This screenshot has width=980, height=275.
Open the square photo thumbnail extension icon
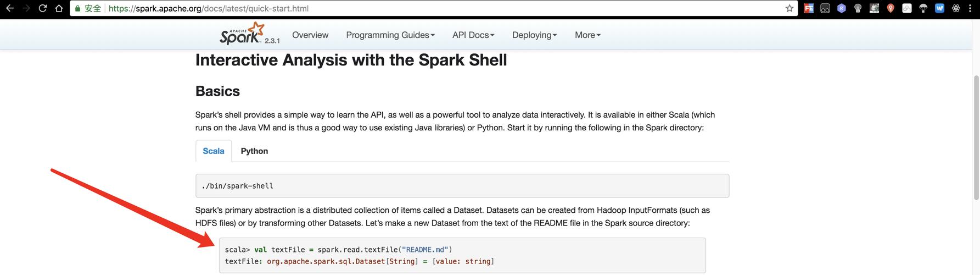[x=875, y=8]
